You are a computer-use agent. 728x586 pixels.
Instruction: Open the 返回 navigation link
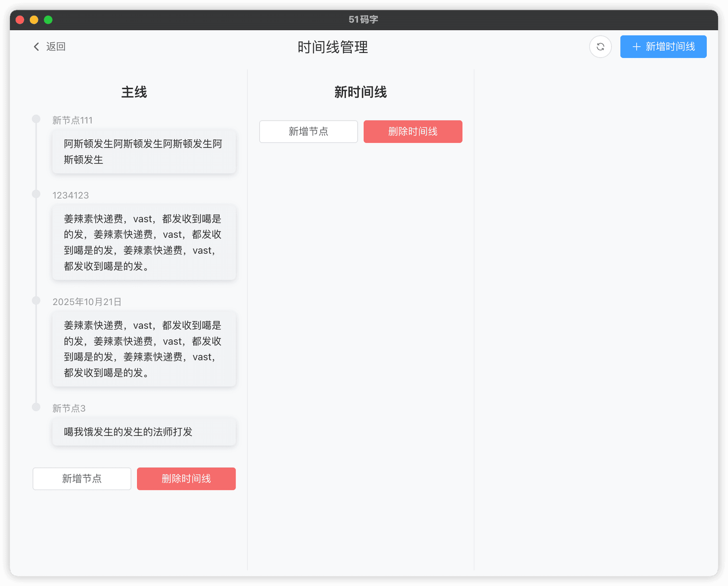pos(55,46)
